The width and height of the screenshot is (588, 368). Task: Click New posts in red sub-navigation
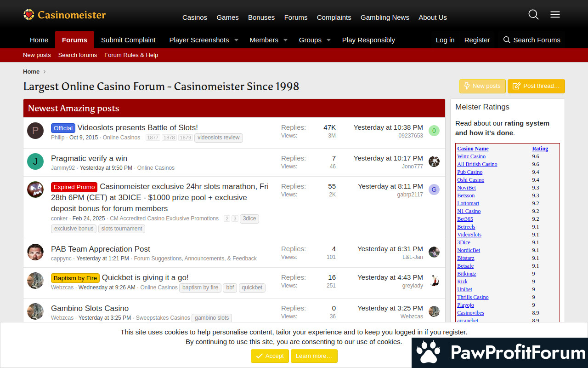[x=37, y=55]
